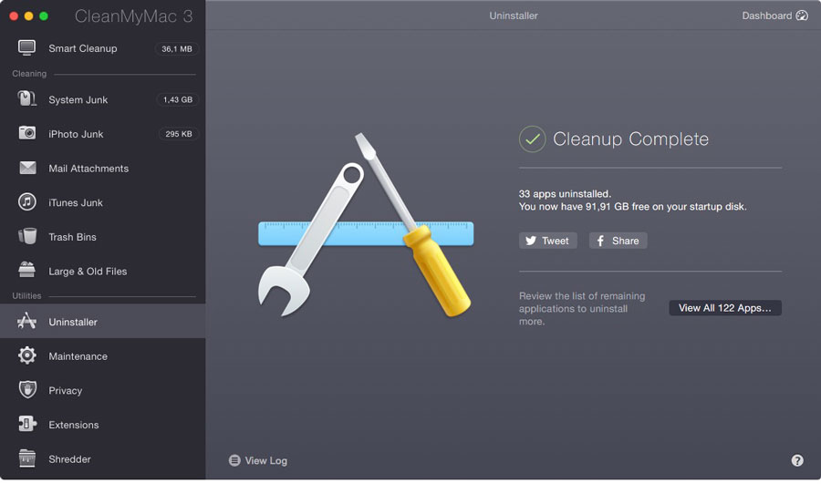Viewport: 821px width, 504px height.
Task: Click the Share button
Action: [618, 241]
